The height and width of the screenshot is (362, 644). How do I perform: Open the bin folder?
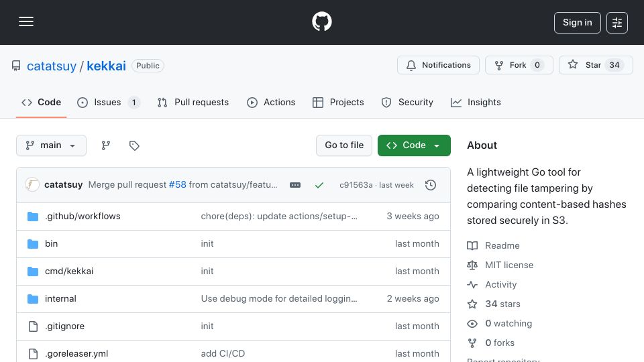click(x=52, y=244)
